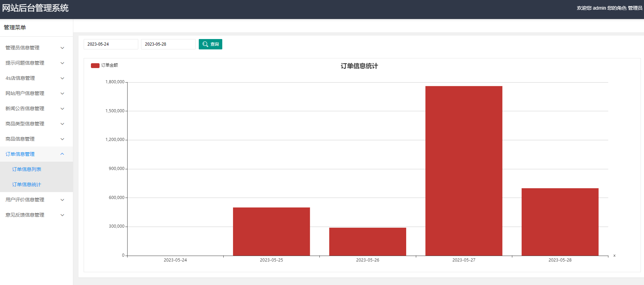Open 订单信息统计 submenu item
644x285 pixels.
point(27,184)
